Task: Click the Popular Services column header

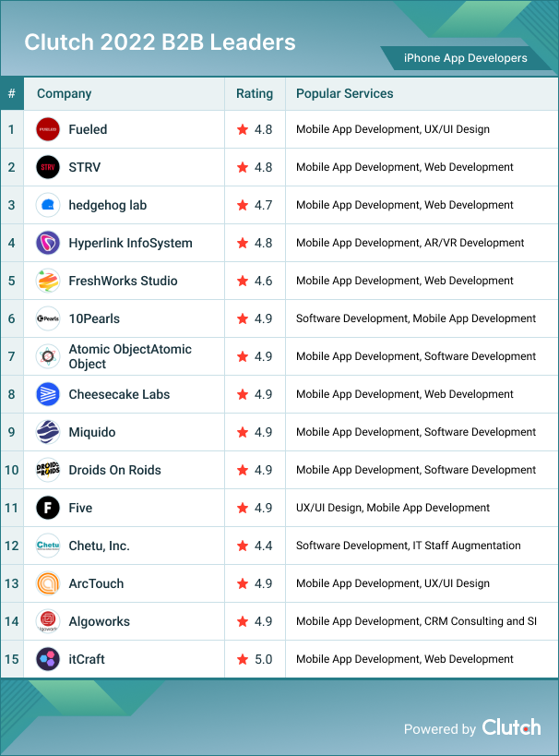Action: click(345, 93)
